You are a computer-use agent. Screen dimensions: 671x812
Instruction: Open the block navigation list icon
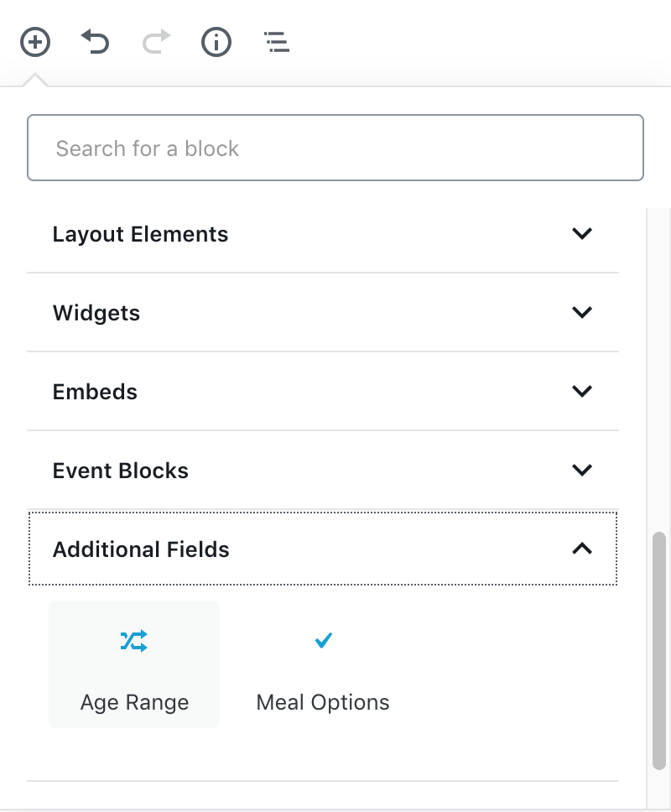click(x=277, y=41)
